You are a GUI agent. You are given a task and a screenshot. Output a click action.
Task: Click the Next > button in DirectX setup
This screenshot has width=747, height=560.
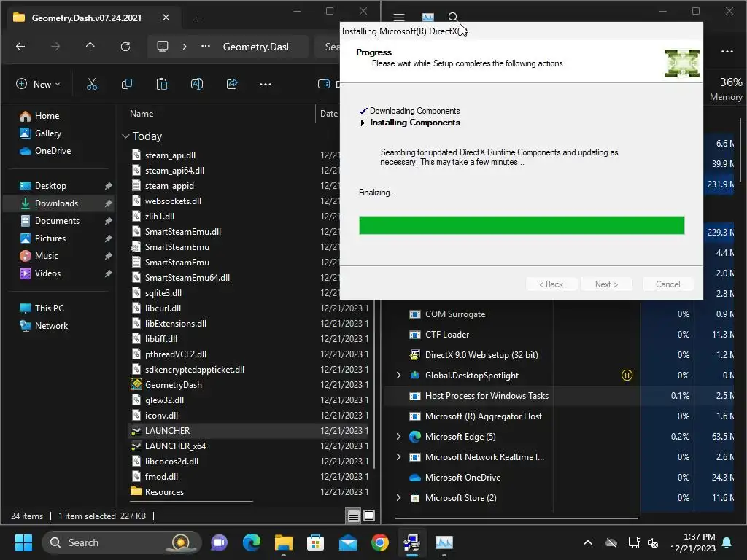tap(606, 284)
